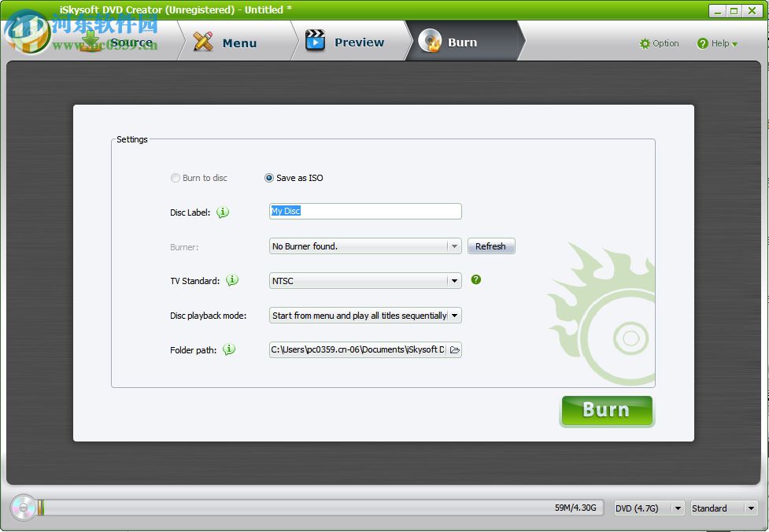Open the Help menu
This screenshot has width=769, height=532.
(717, 43)
